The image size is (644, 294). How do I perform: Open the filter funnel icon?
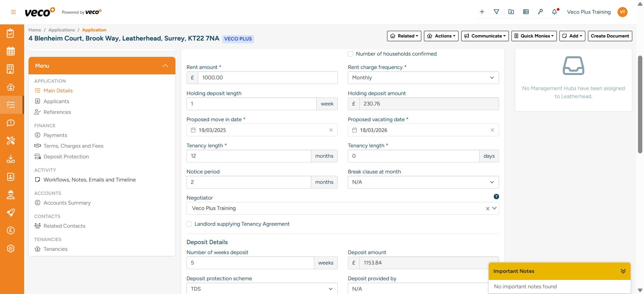point(496,12)
